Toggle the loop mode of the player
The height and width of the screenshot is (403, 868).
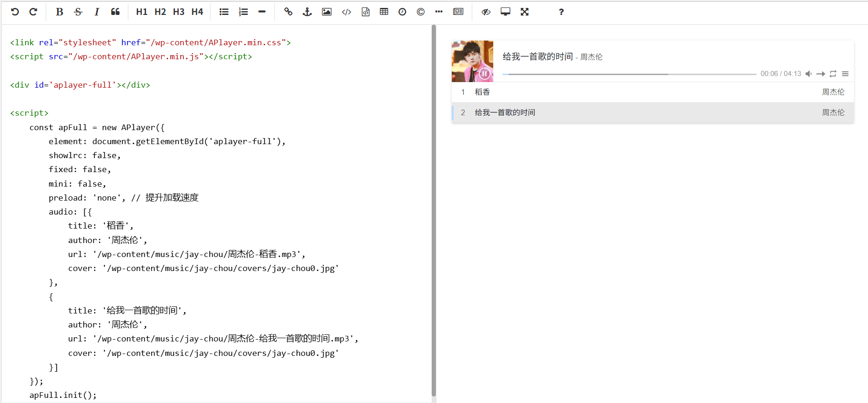click(x=833, y=74)
